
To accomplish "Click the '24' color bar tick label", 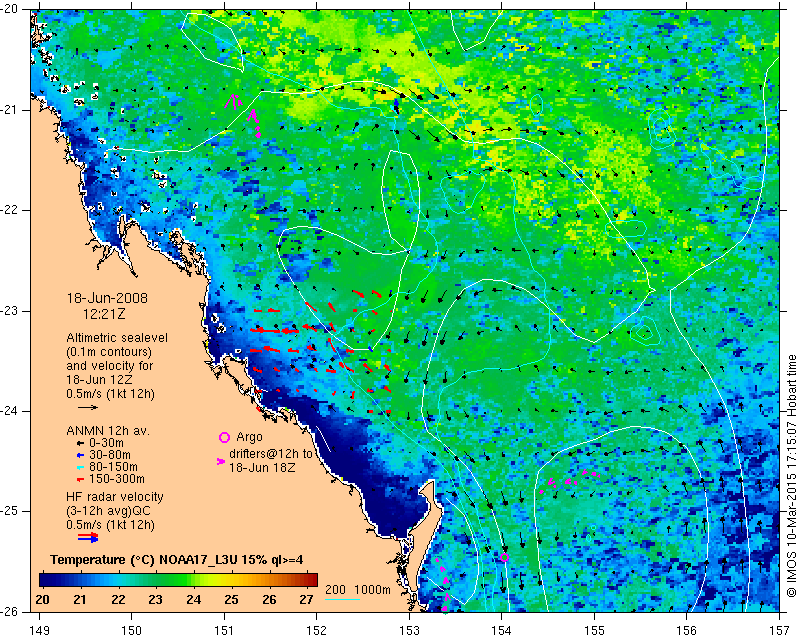I will (x=193, y=600).
